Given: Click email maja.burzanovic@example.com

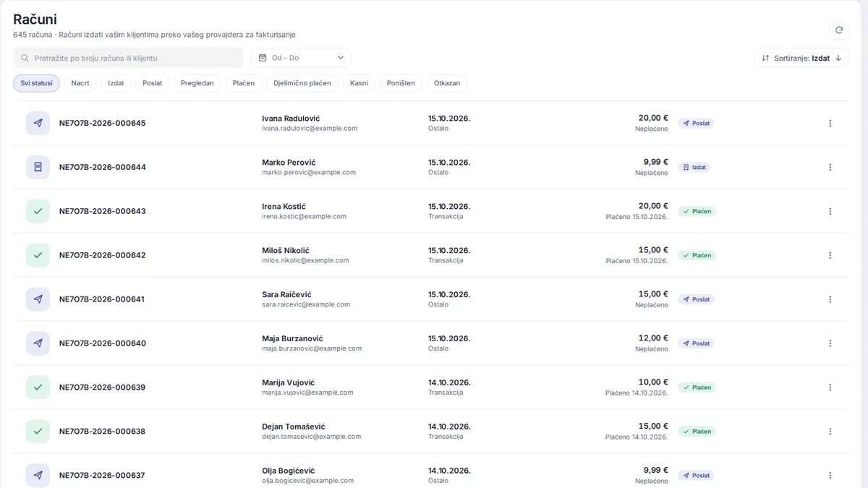Looking at the screenshot, I should (x=312, y=348).
